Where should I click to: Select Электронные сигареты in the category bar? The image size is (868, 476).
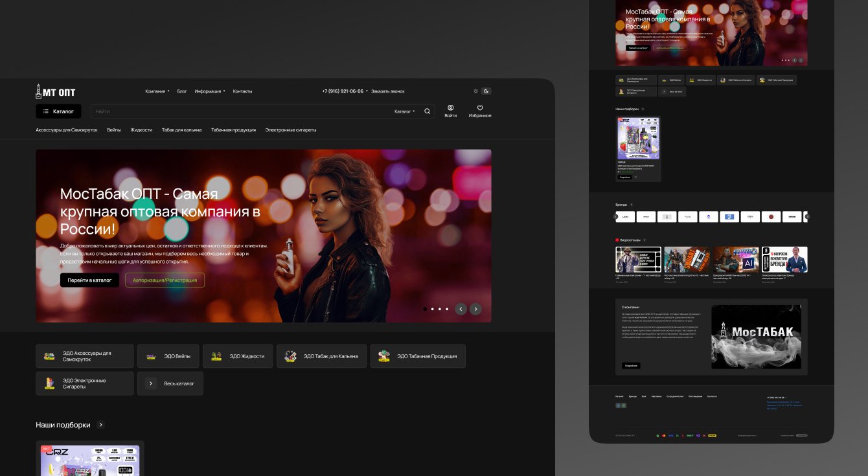tap(291, 130)
